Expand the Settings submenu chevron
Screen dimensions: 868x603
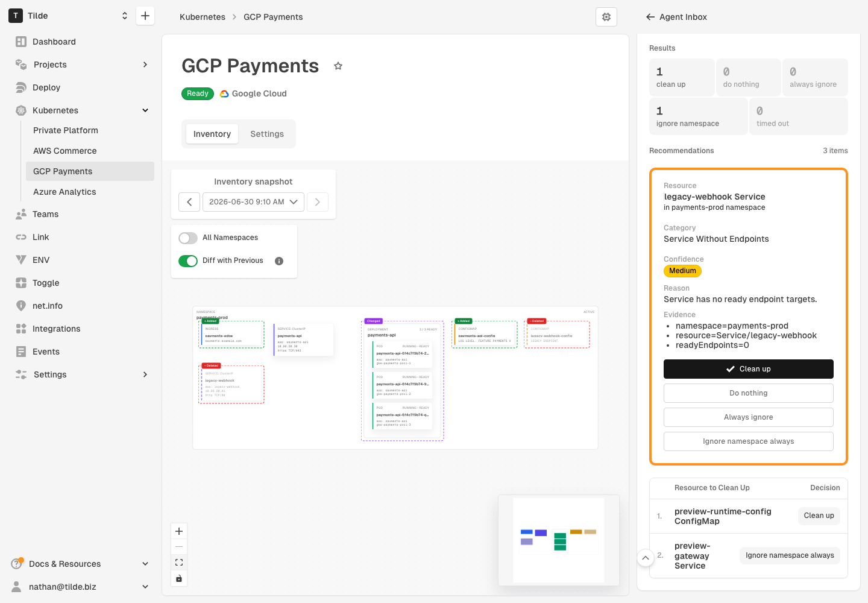pos(145,374)
